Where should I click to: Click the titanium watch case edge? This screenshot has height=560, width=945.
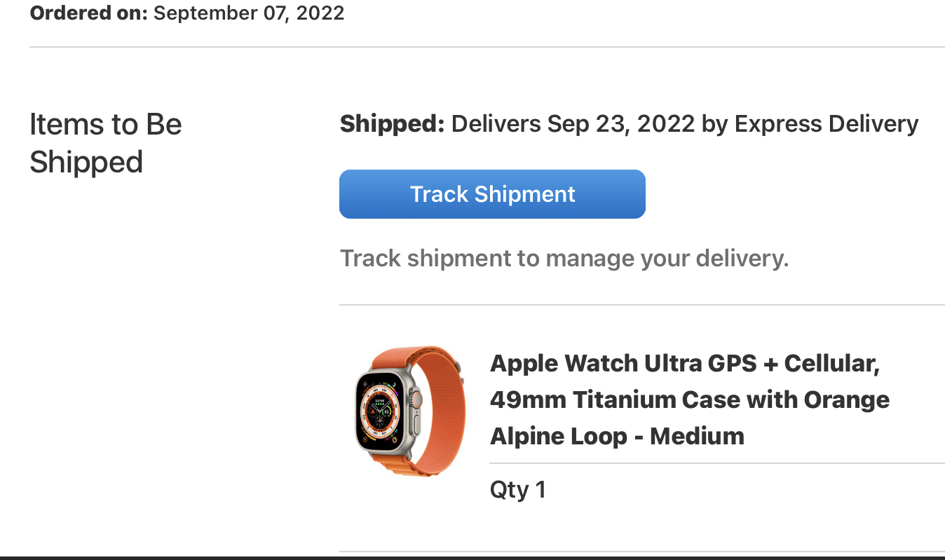[x=358, y=414]
